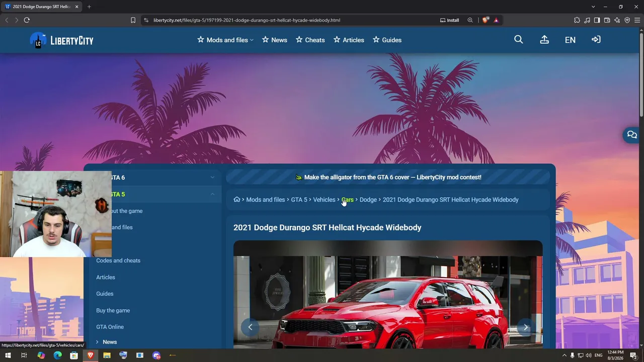The image size is (644, 362).
Task: Click the ENG input language indicator
Action: point(599,355)
